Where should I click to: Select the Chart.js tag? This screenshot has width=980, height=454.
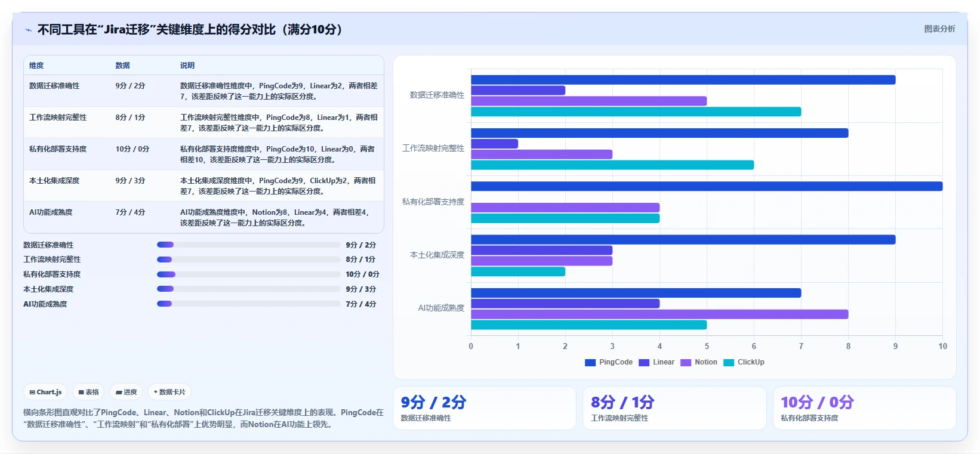(x=45, y=392)
